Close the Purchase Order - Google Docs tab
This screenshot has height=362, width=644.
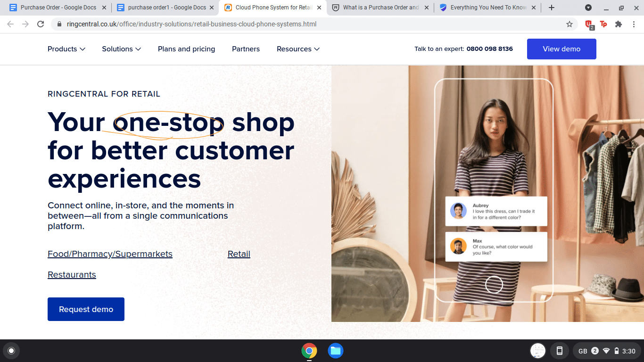[x=104, y=8]
